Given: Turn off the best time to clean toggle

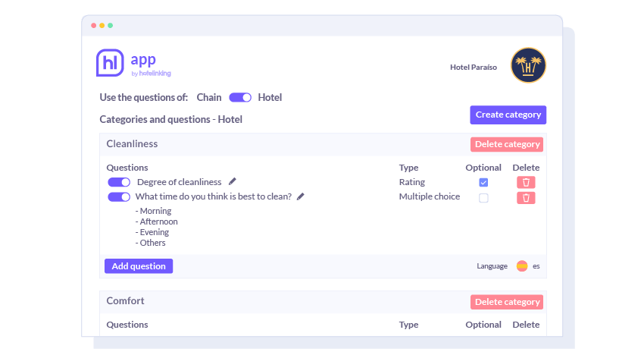Looking at the screenshot, I should click(119, 197).
